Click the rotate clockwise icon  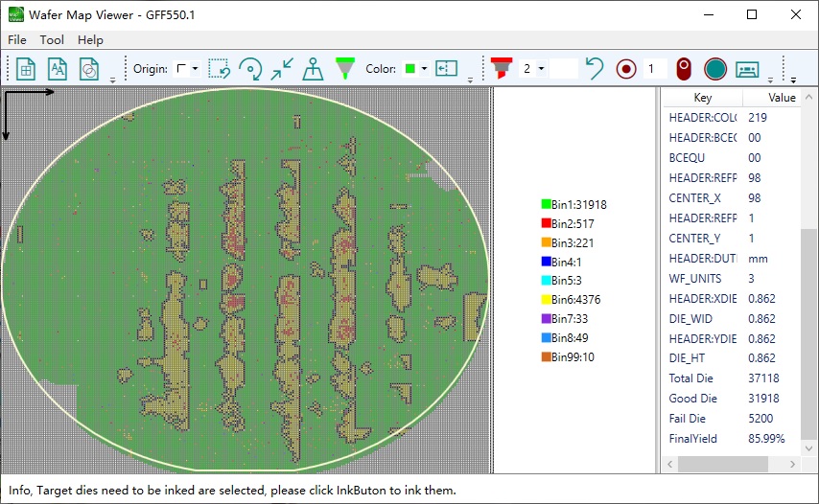[x=250, y=69]
